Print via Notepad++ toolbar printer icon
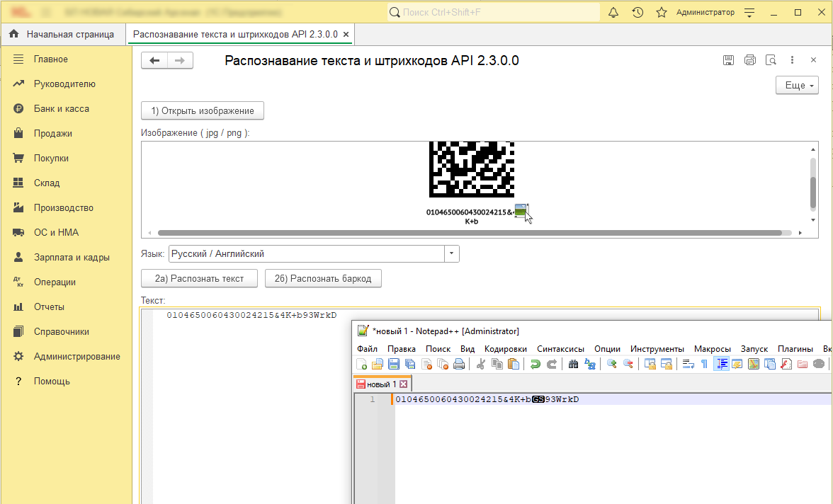Viewport: 833px width, 504px height. (460, 364)
